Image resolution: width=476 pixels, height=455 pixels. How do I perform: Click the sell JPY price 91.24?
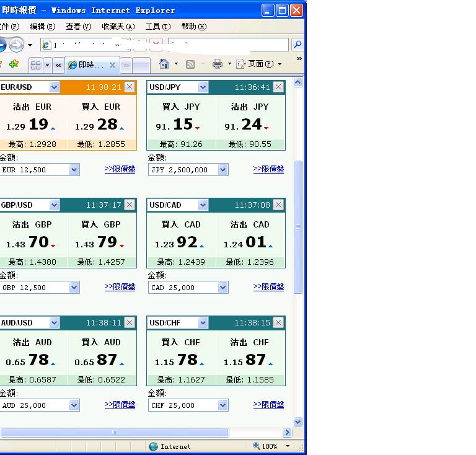click(247, 125)
